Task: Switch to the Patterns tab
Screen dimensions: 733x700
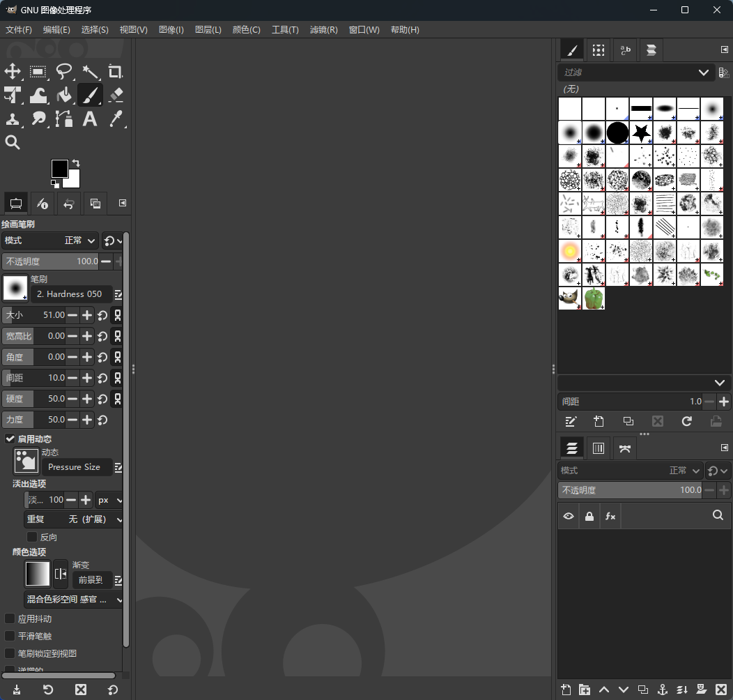Action: click(x=599, y=50)
